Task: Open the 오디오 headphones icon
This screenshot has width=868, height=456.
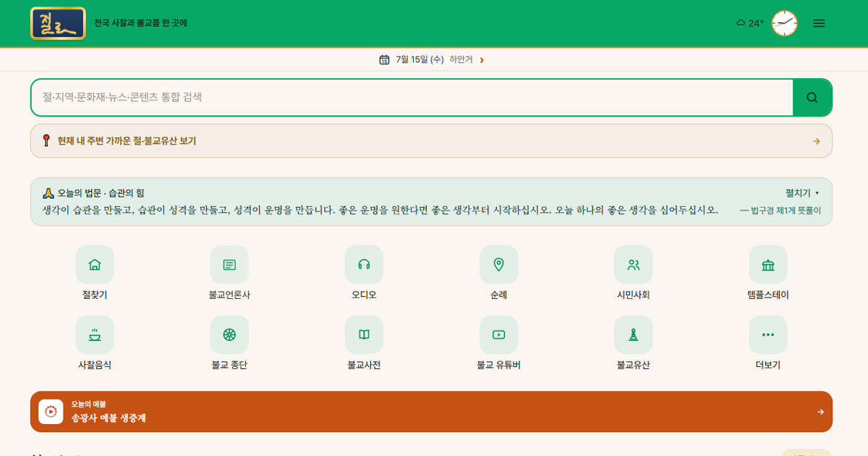Action: pos(364,264)
